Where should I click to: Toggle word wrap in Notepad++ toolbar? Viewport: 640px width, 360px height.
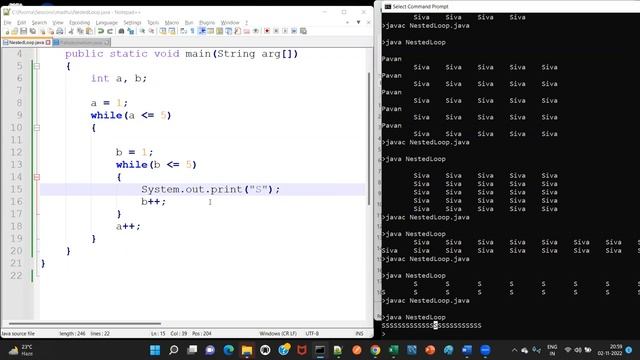click(x=183, y=31)
